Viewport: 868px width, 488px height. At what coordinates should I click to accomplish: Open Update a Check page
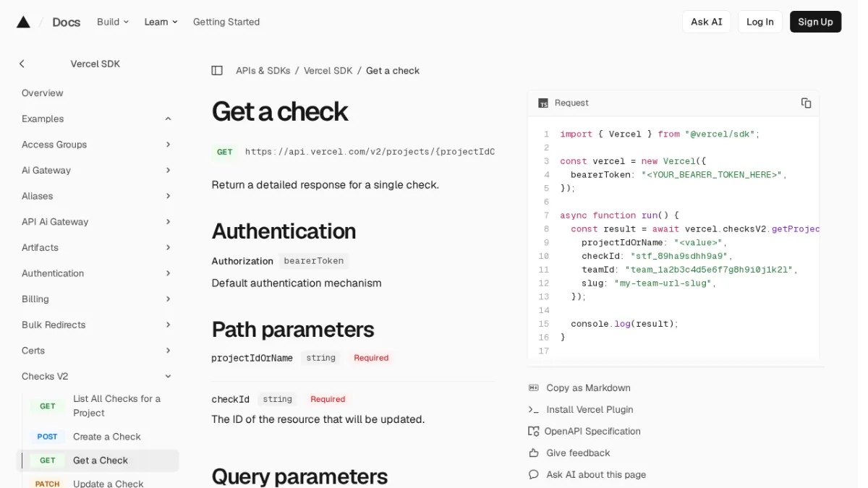[x=109, y=484]
